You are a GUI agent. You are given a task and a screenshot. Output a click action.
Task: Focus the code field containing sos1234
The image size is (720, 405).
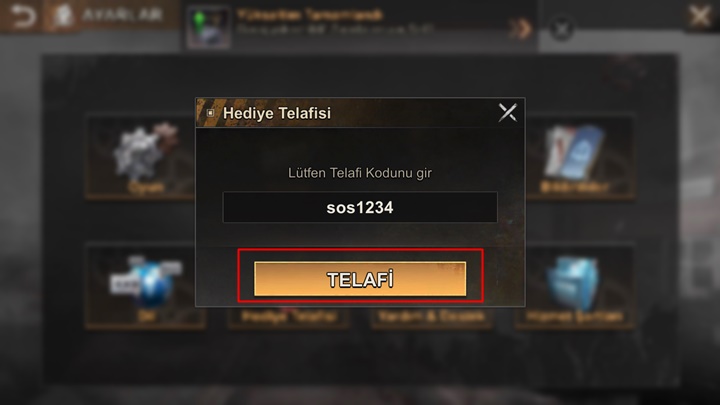pos(360,207)
